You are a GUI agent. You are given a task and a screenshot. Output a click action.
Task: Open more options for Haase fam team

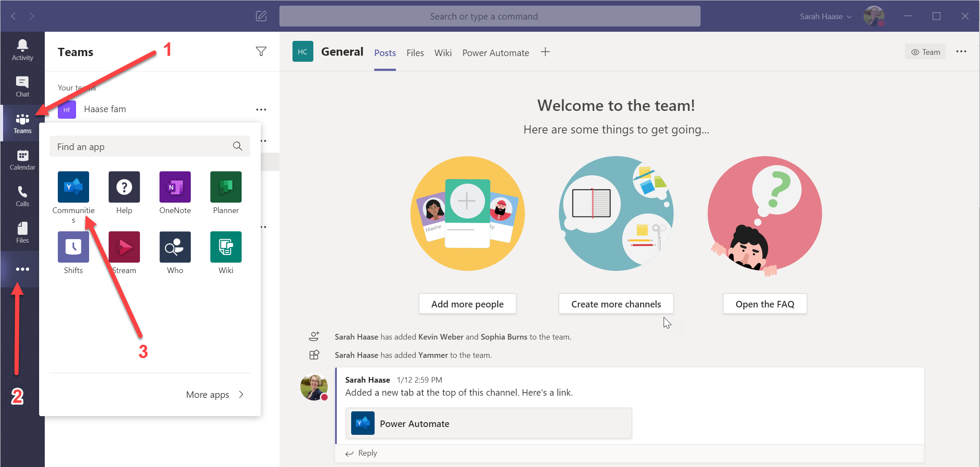[x=261, y=109]
